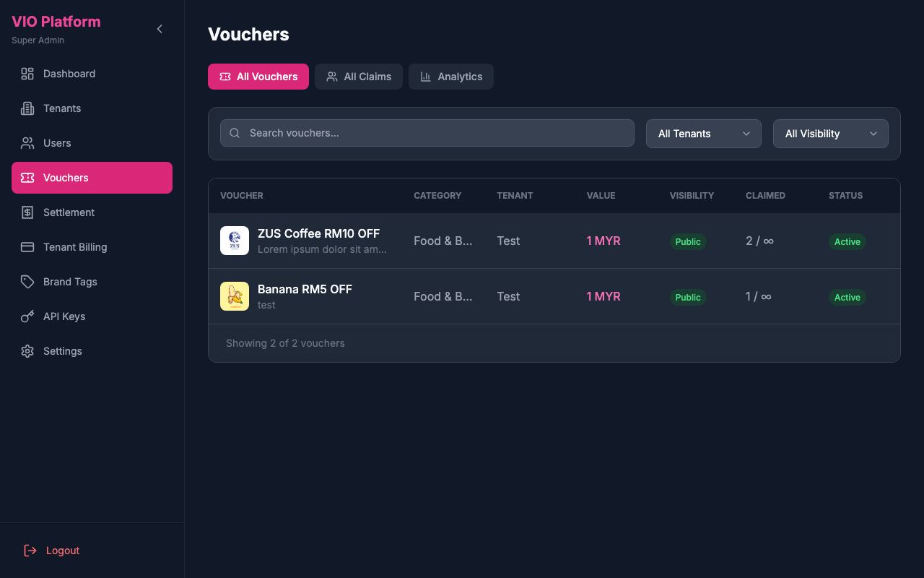Select the All Vouchers button
Screen dimensions: 924x578
258,76
